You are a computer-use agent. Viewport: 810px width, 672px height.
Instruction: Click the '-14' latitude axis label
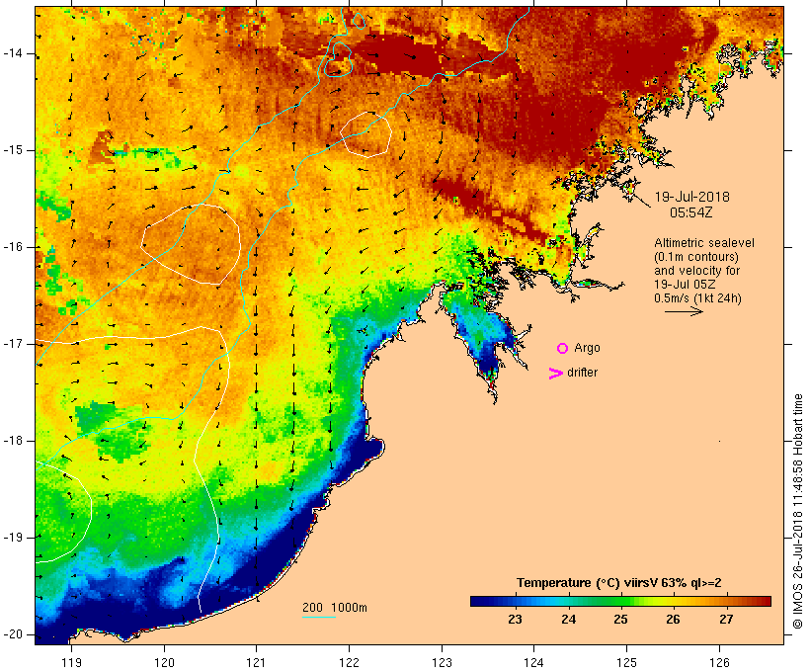[x=13, y=53]
